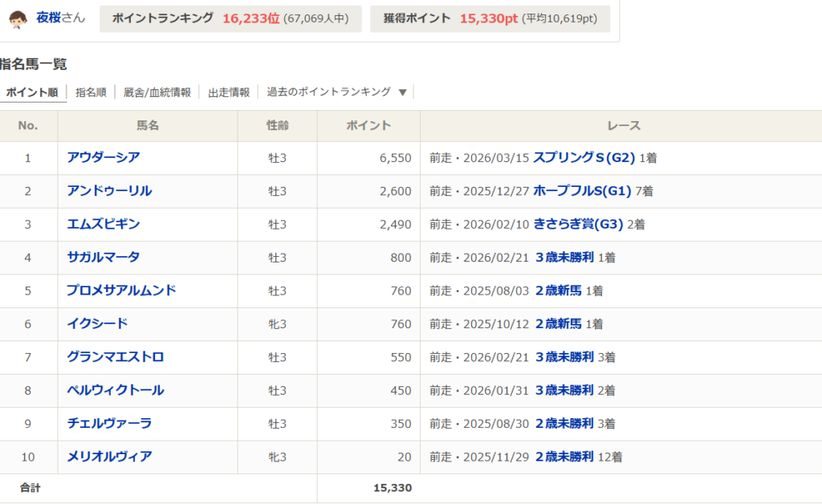Open the エムズビギン horse page
The width and height of the screenshot is (822, 504).
[104, 224]
